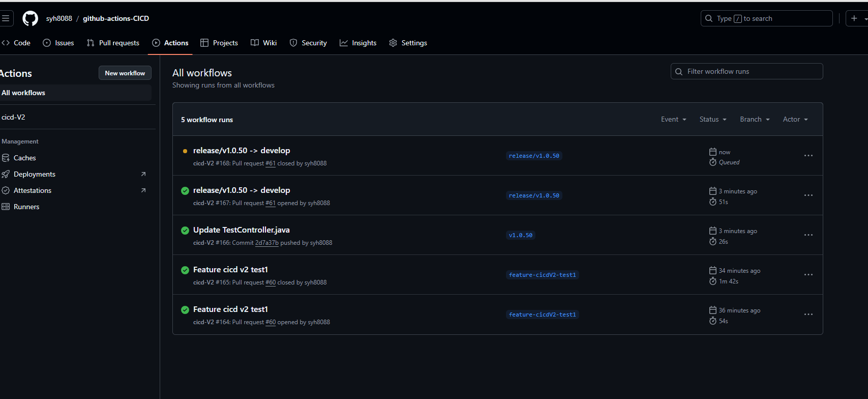Open the hamburger navigation menu
The image size is (868, 399).
[x=6, y=18]
